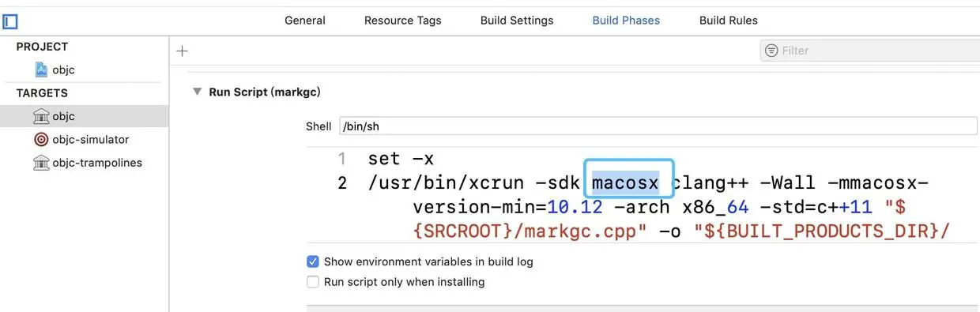Click into the Filter search field

pos(869,51)
